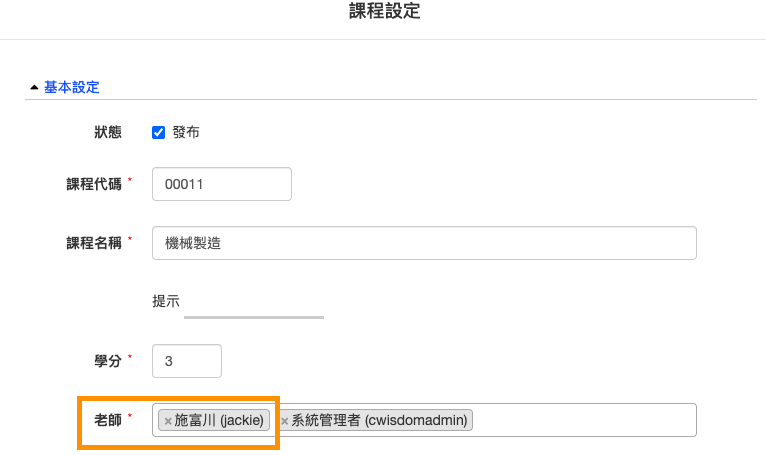Image resolution: width=766 pixels, height=455 pixels.
Task: Click the 課程名稱 field label
Action: 94,243
